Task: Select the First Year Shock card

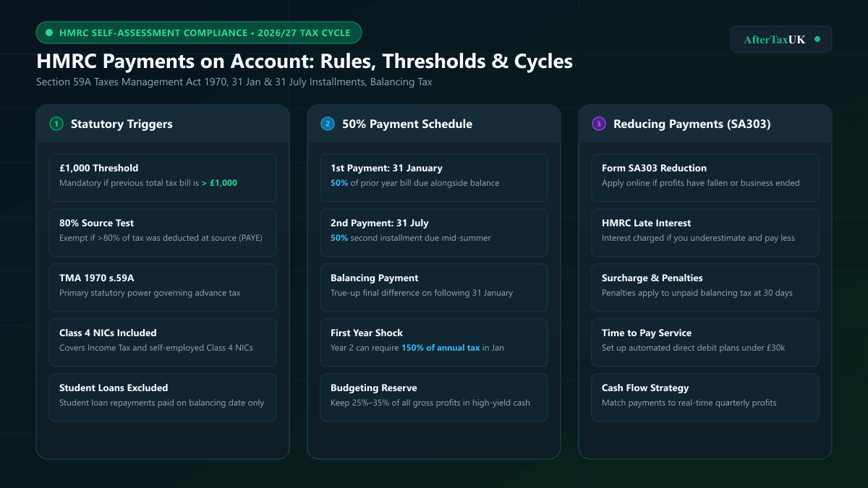Action: tap(434, 343)
